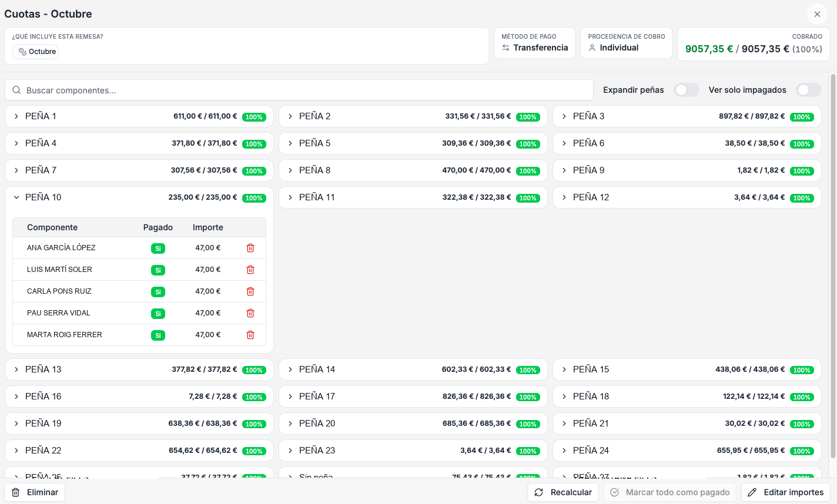The height and width of the screenshot is (504, 837).
Task: Click the Recalcular button
Action: 563,492
